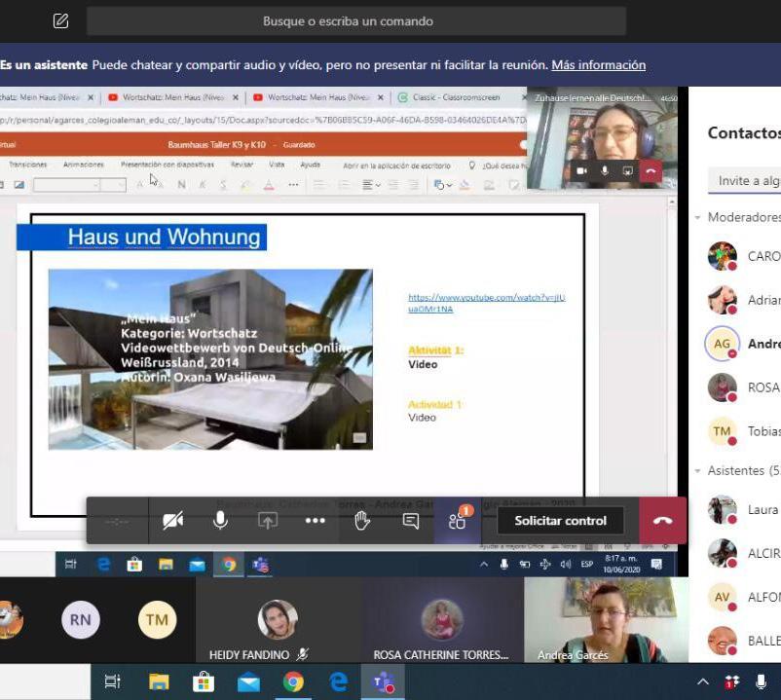The image size is (781, 700).
Task: Open Edge on bottom taskbar
Action: click(338, 682)
